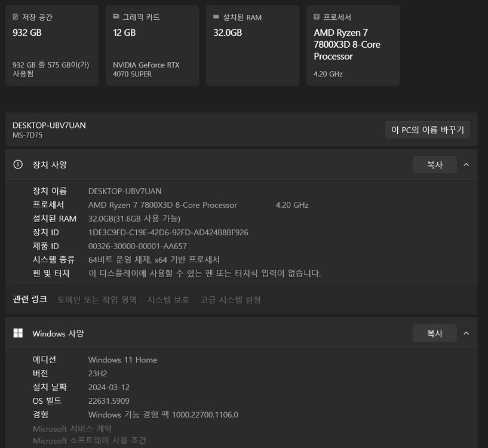Viewport: 488px width, 448px height.
Task: Copy device specs with 복사 button in 장치 사양
Action: pyautogui.click(x=434, y=164)
